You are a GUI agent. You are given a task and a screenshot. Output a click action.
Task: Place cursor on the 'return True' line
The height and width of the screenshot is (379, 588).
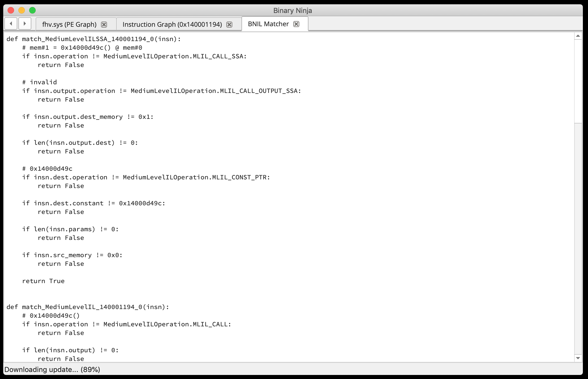[43, 281]
